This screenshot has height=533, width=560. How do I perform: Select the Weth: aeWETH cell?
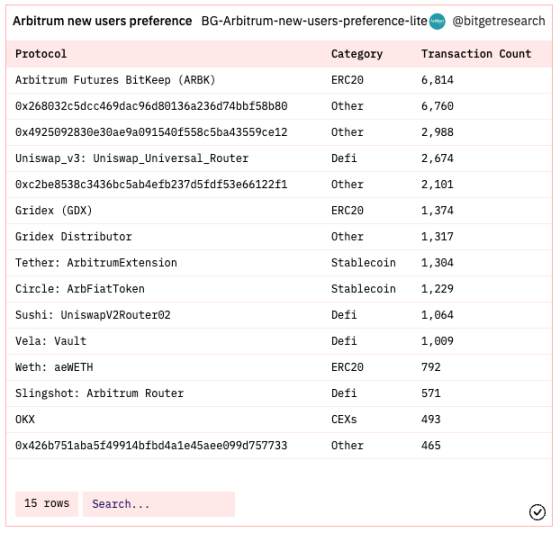coord(54,367)
